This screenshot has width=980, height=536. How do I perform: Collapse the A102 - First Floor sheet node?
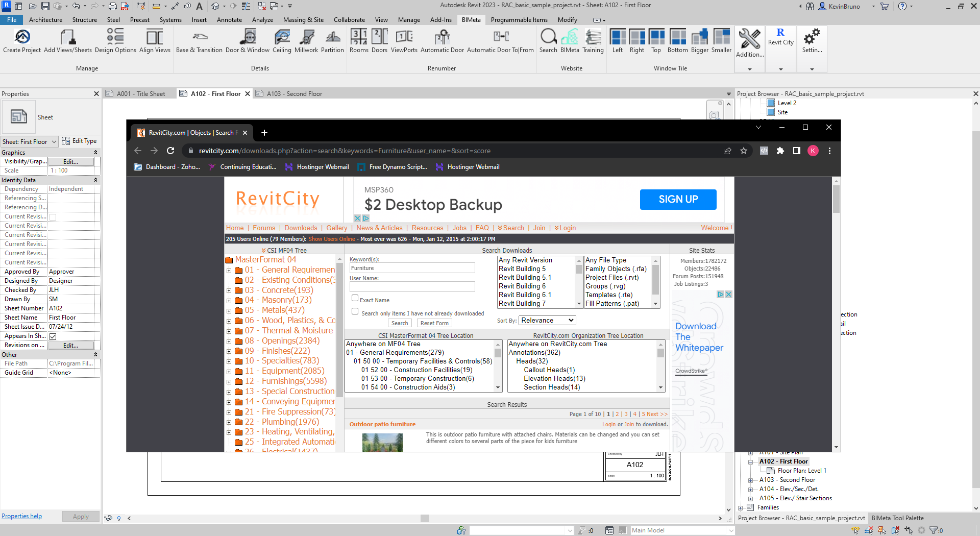tap(751, 462)
